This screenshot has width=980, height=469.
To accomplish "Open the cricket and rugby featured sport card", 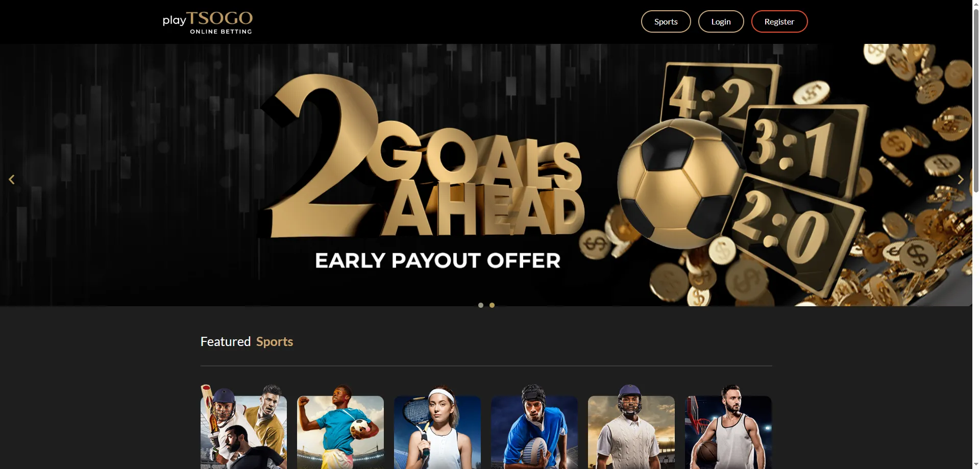I will point(243,427).
